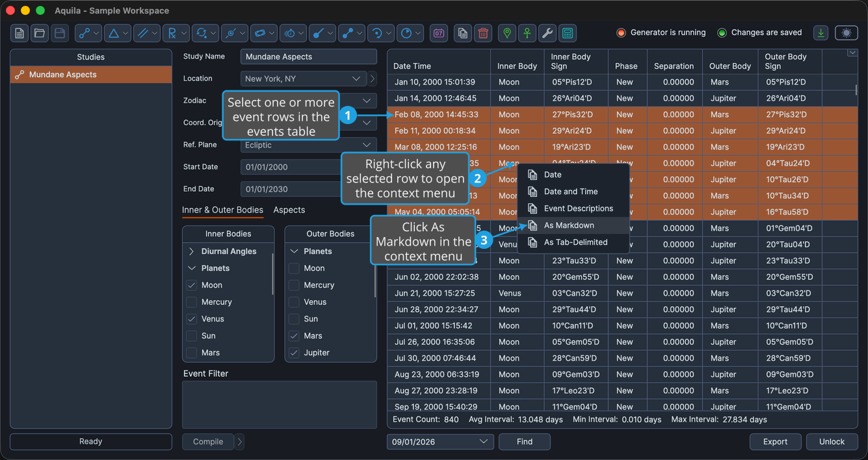Click the copy documents toolbar icon

463,33
